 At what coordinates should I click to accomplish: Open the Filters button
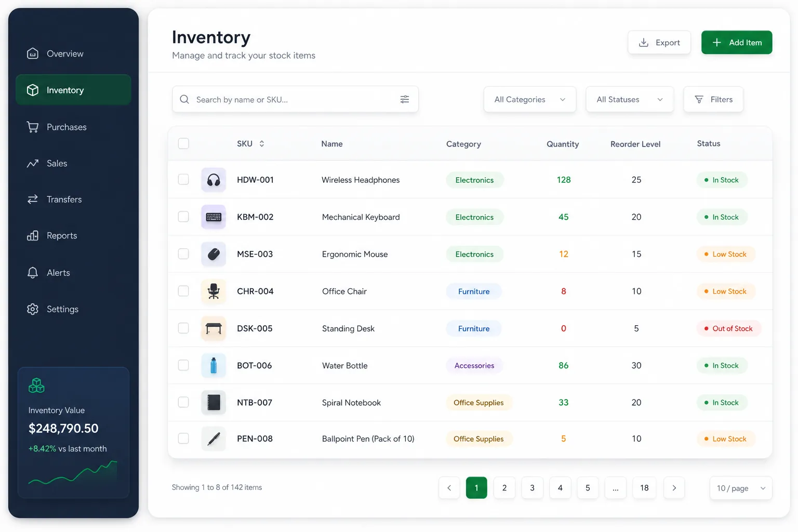click(x=713, y=99)
